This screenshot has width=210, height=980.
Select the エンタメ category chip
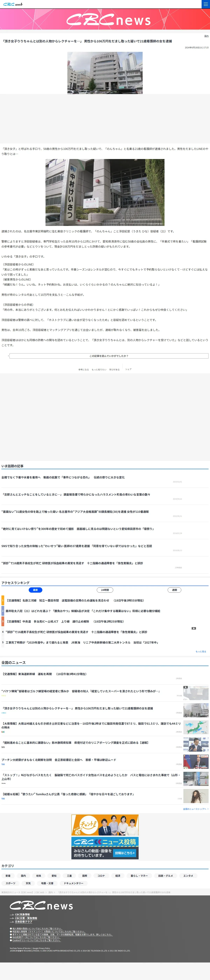pyautogui.click(x=188, y=875)
